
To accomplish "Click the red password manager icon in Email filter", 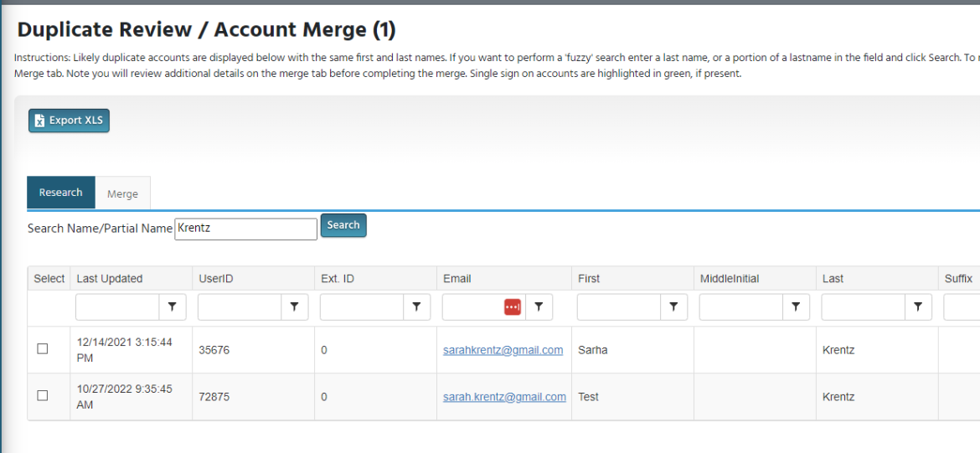I will coord(513,307).
